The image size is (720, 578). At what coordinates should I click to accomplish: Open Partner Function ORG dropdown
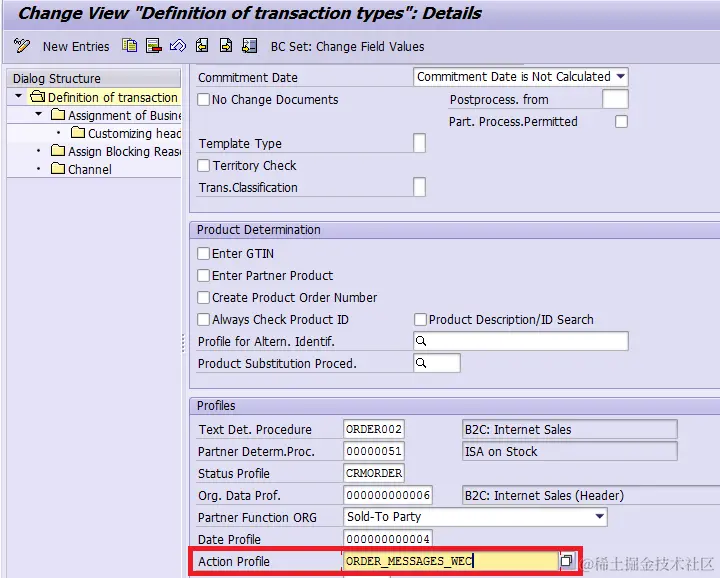point(599,516)
